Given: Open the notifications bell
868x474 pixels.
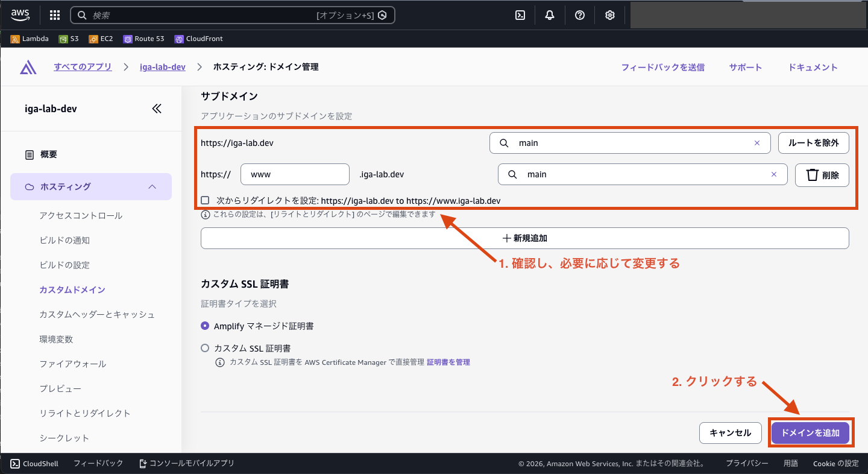Looking at the screenshot, I should point(550,15).
